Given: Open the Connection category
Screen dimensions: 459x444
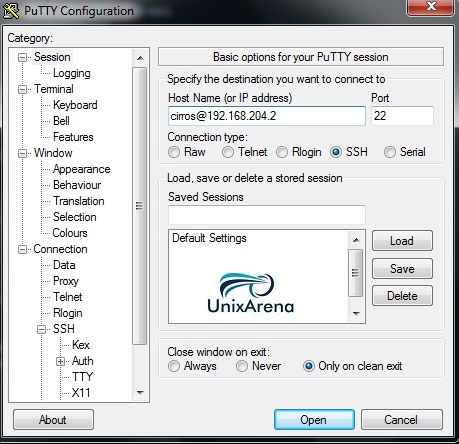Looking at the screenshot, I should pyautogui.click(x=60, y=249).
